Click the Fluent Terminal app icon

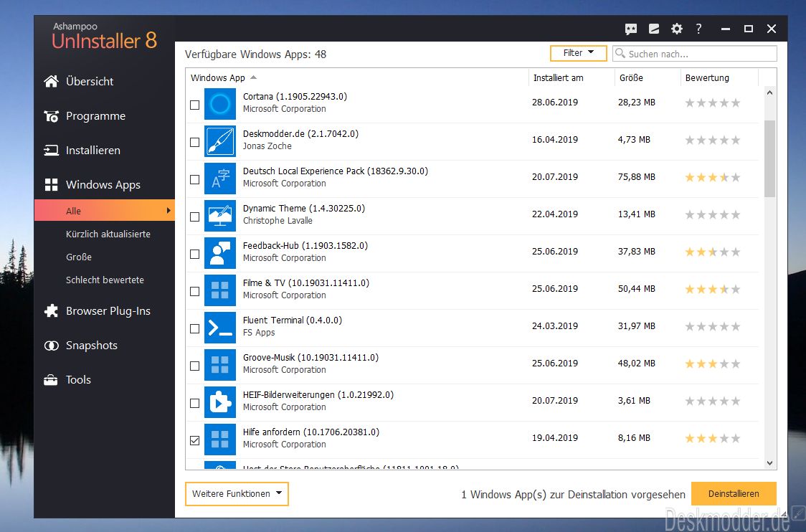pyautogui.click(x=220, y=328)
